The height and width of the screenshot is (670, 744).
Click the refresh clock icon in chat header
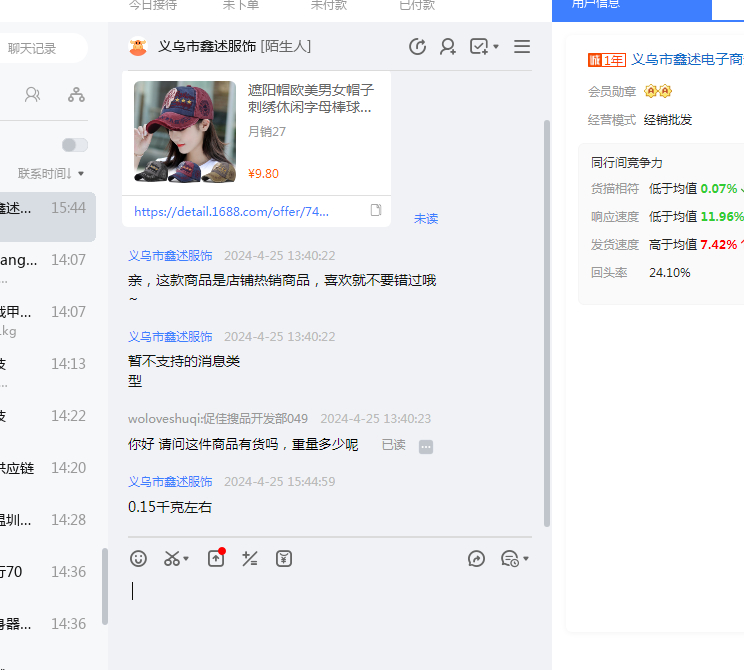coord(418,47)
